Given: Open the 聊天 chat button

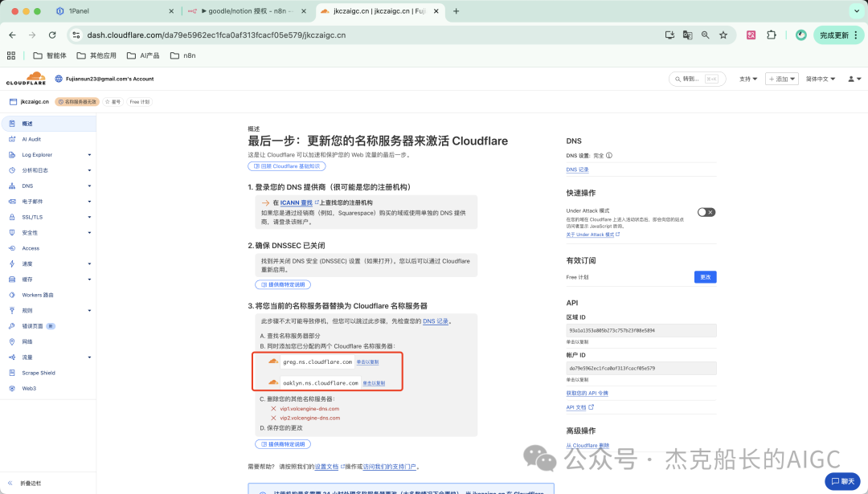Looking at the screenshot, I should click(x=842, y=481).
